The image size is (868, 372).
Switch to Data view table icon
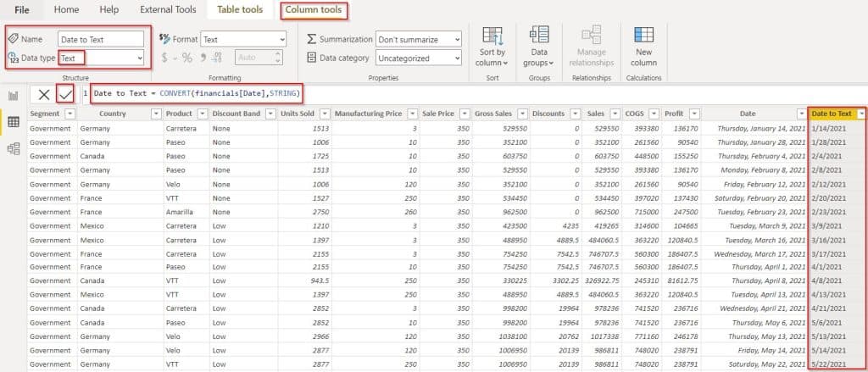(x=14, y=122)
